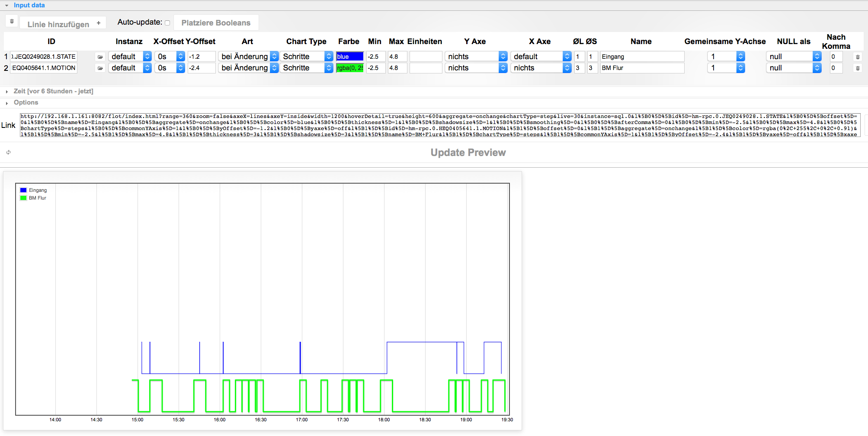Click the Chart Type column header

point(306,41)
